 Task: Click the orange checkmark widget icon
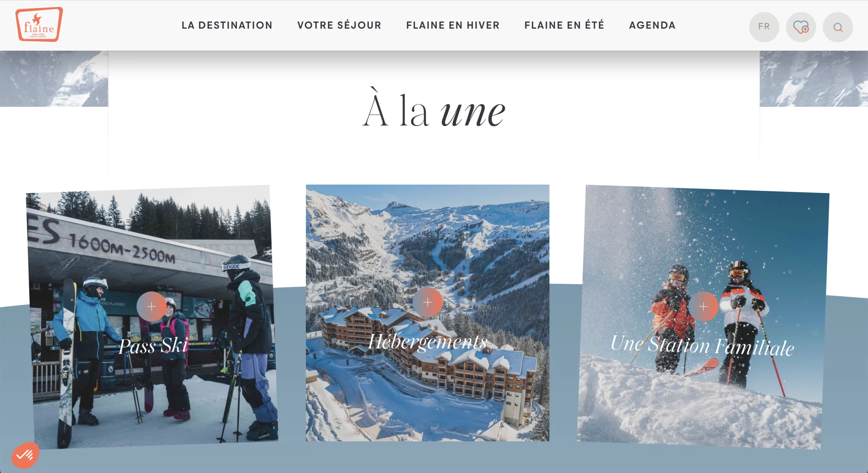(x=25, y=455)
